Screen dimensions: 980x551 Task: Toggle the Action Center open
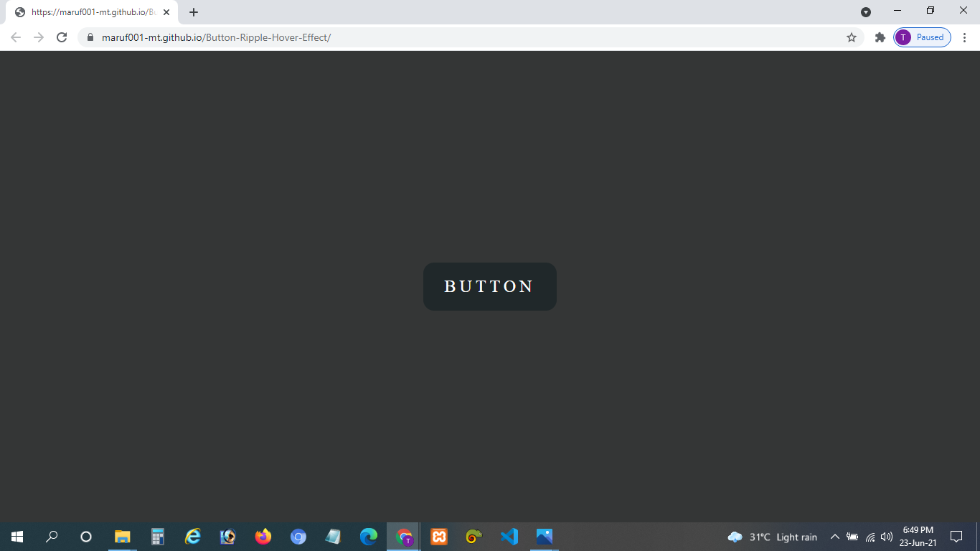tap(957, 537)
